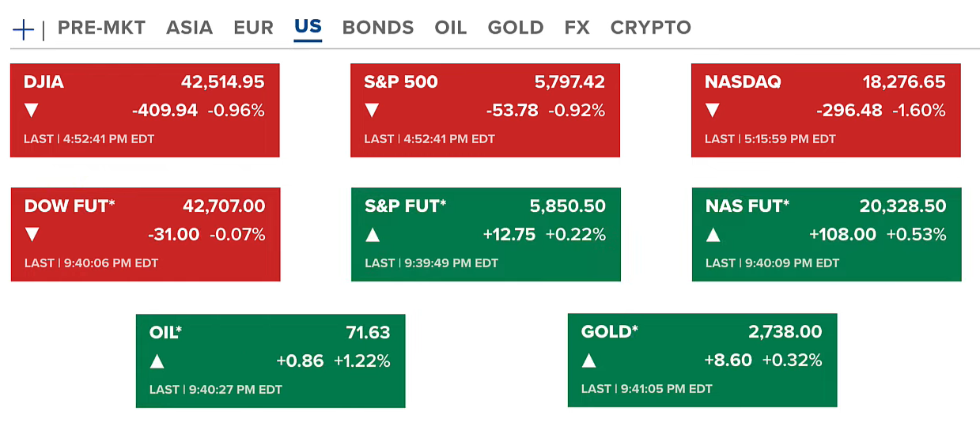The width and height of the screenshot is (980, 423).
Task: Click the NASDAQ down-arrow icon
Action: [x=713, y=111]
